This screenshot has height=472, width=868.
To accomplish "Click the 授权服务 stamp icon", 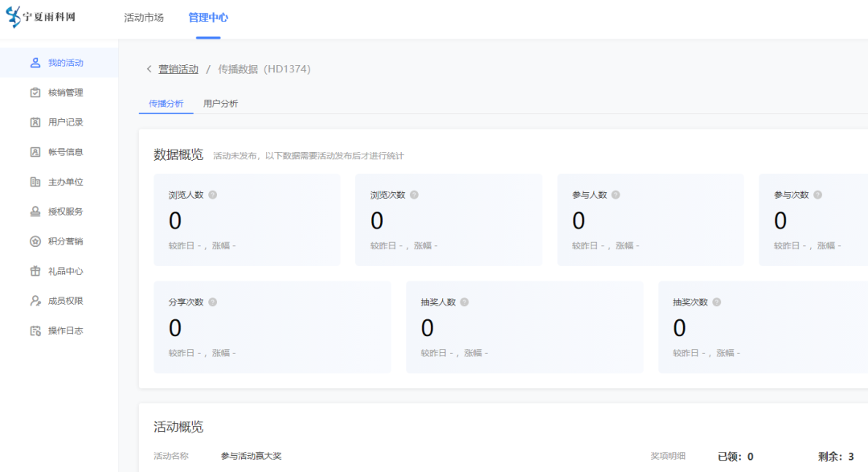I will click(35, 211).
